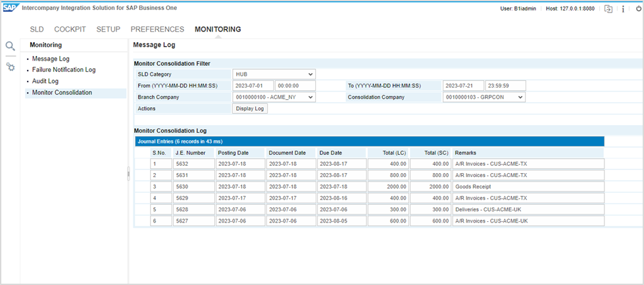Open Message Log from the Monitoring list
This screenshot has height=285, width=644.
[x=51, y=59]
